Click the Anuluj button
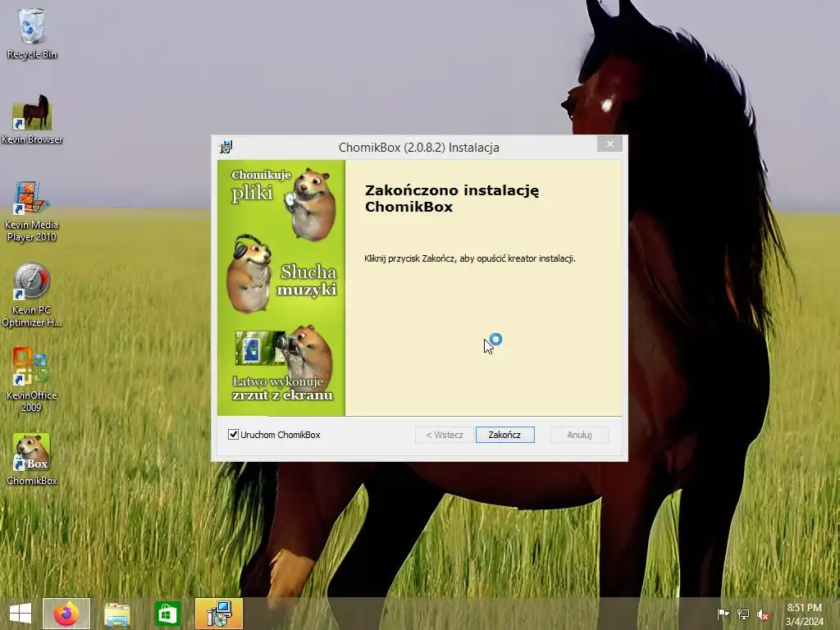This screenshot has height=630, width=840. pos(580,435)
